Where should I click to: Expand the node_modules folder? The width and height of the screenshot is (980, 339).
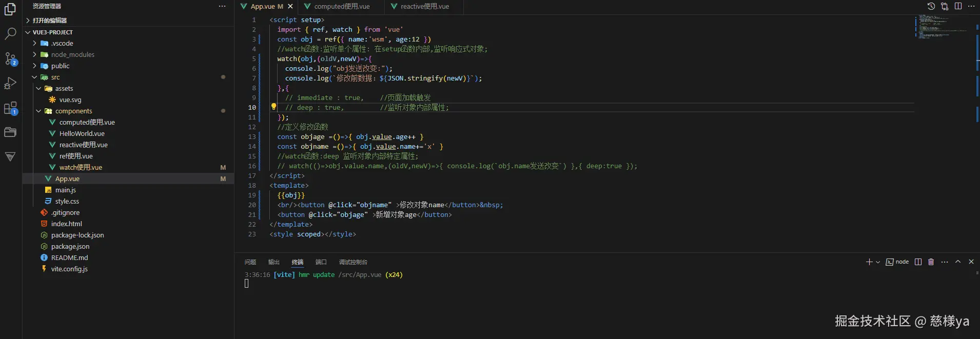128,55
